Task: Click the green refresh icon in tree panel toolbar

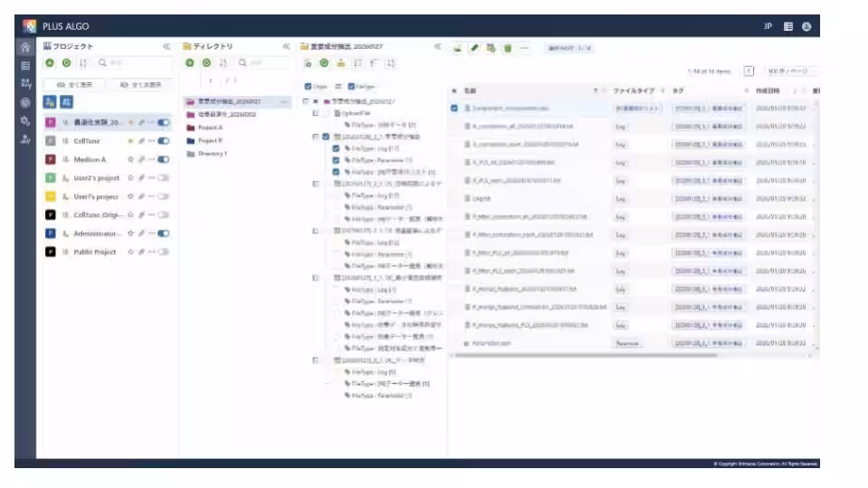Action: [x=325, y=63]
